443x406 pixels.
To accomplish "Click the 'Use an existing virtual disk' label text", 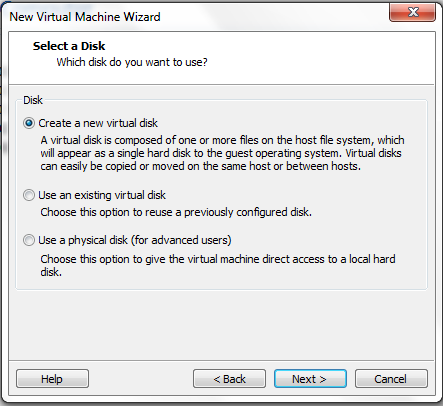I will click(x=102, y=195).
